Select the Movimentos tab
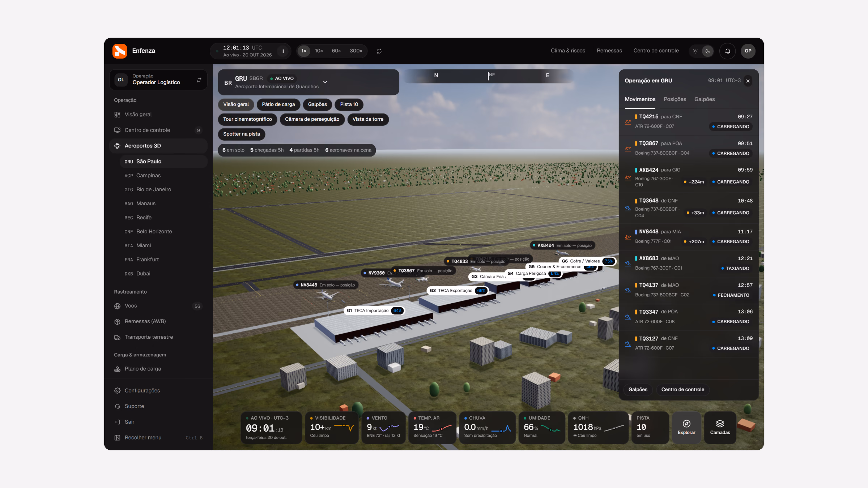Image resolution: width=868 pixels, height=488 pixels. (x=640, y=99)
